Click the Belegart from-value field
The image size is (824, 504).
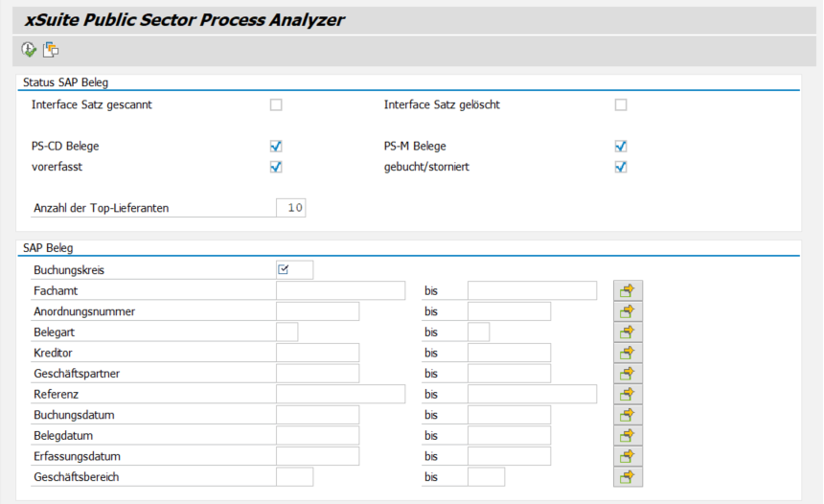tap(286, 332)
